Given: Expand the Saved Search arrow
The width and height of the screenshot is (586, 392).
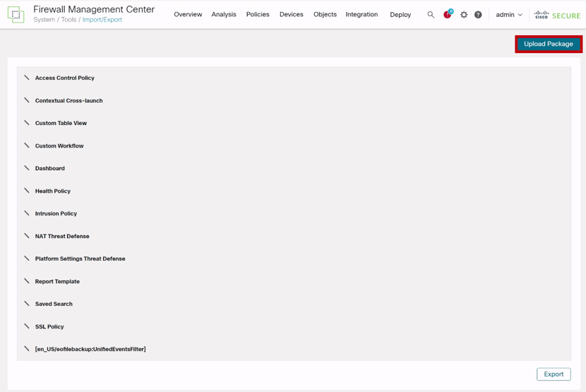Looking at the screenshot, I should point(27,303).
